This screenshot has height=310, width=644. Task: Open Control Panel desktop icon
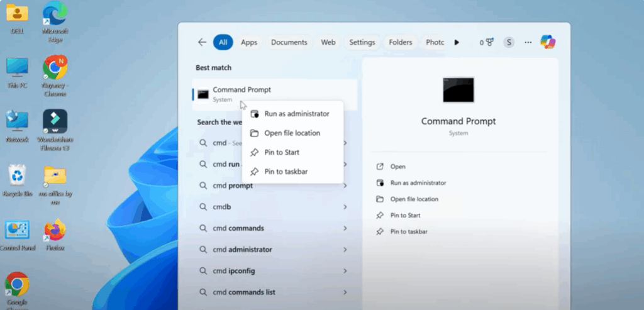tap(17, 235)
